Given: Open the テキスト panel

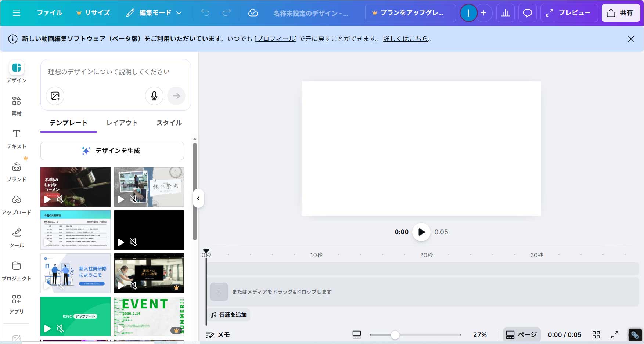Looking at the screenshot, I should tap(16, 137).
